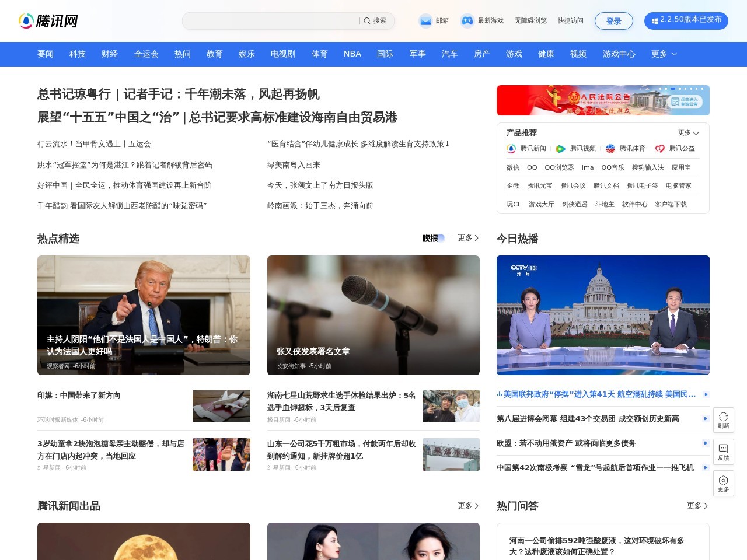Click the 腾讯视频 play-logo icon
Image resolution: width=747 pixels, height=560 pixels.
tap(559, 149)
